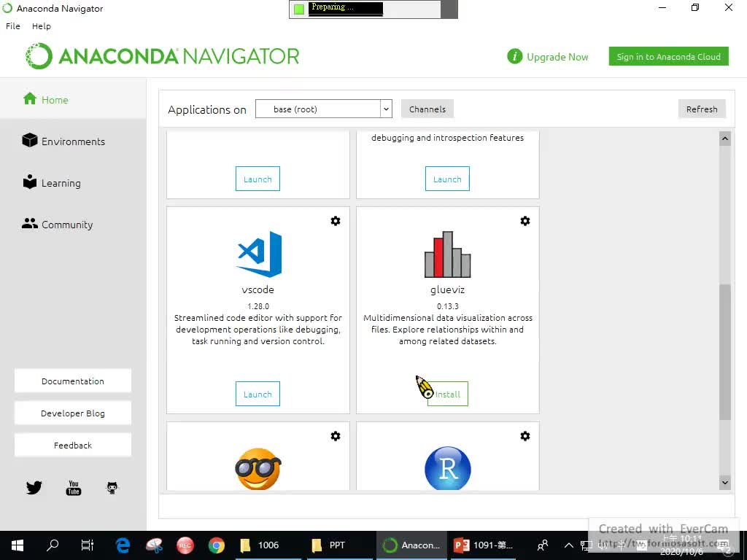Install glueviz
Screen dimensions: 747x560
(x=447, y=394)
